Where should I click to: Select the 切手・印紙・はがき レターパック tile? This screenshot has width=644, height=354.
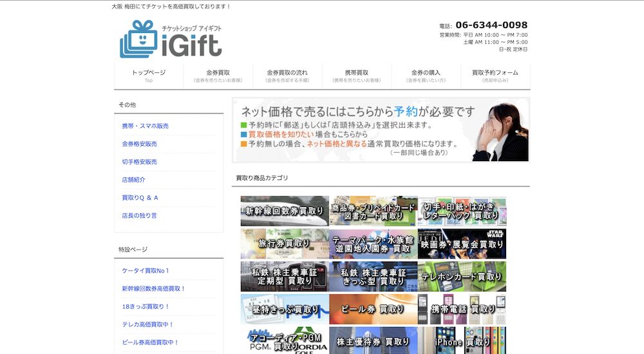click(462, 211)
